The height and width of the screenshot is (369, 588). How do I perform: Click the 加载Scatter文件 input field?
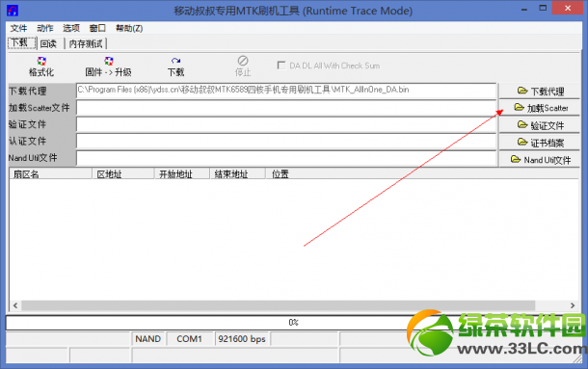click(x=286, y=108)
